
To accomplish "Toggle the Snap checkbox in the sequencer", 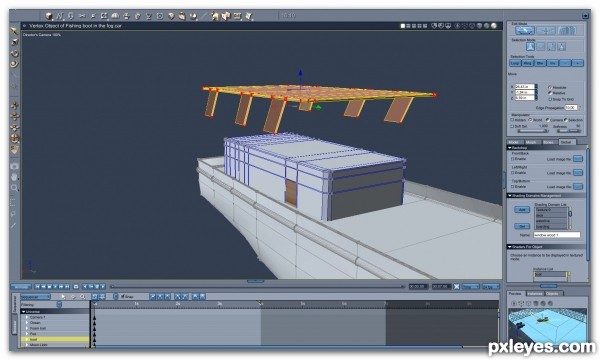I will (123, 296).
